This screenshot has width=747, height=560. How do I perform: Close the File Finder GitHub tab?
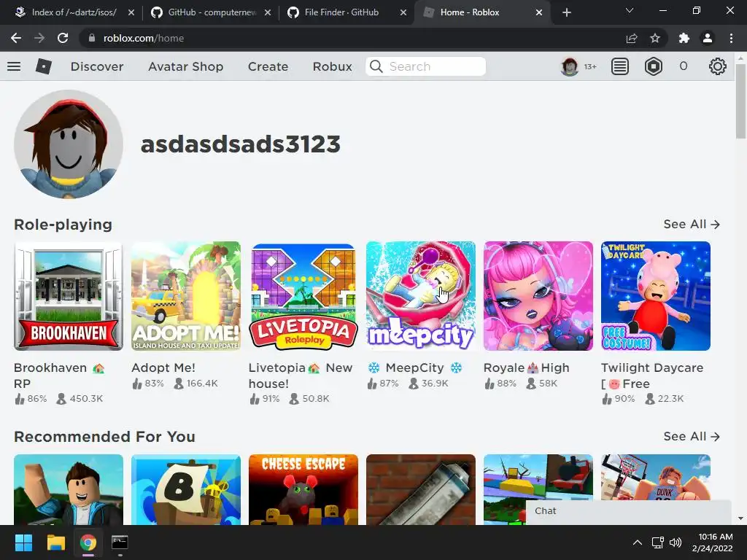(403, 12)
